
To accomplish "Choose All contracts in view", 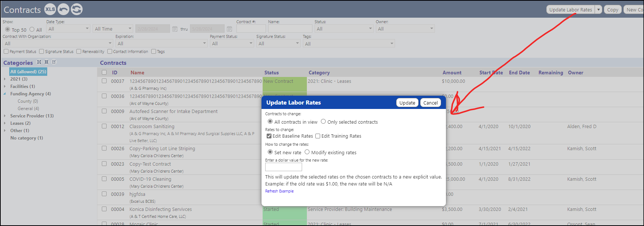I will [270, 121].
